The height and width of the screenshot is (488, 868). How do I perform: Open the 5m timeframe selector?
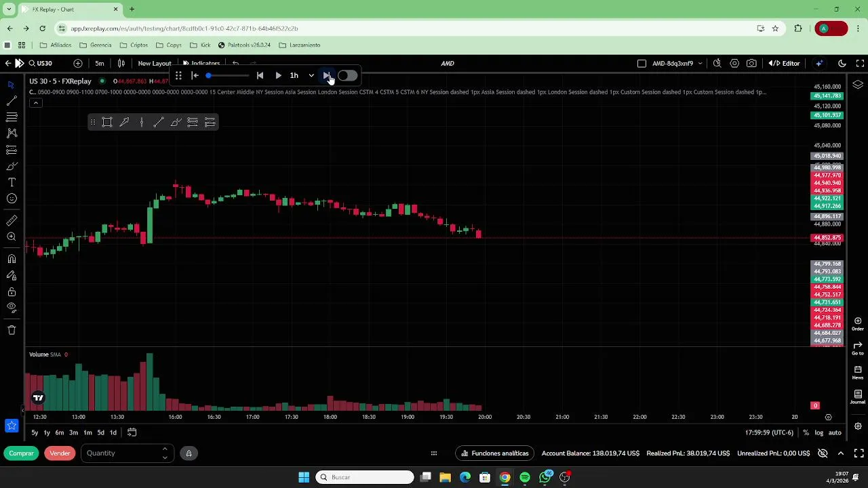click(100, 63)
